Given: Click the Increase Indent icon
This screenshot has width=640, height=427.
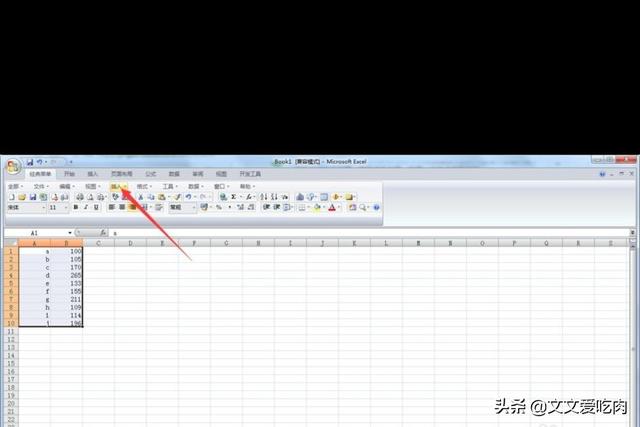Looking at the screenshot, I should pos(277,207).
